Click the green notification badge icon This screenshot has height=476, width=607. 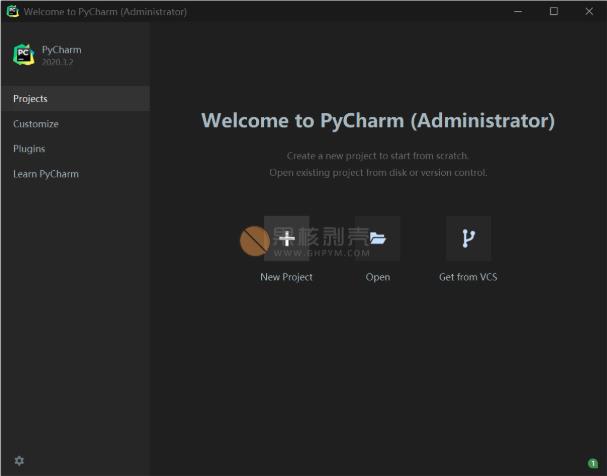pyautogui.click(x=593, y=463)
